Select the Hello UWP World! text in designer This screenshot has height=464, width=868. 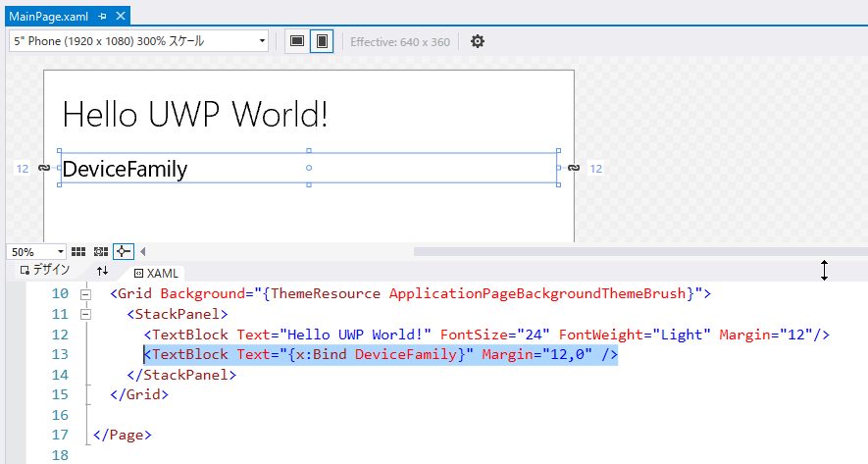pos(195,115)
